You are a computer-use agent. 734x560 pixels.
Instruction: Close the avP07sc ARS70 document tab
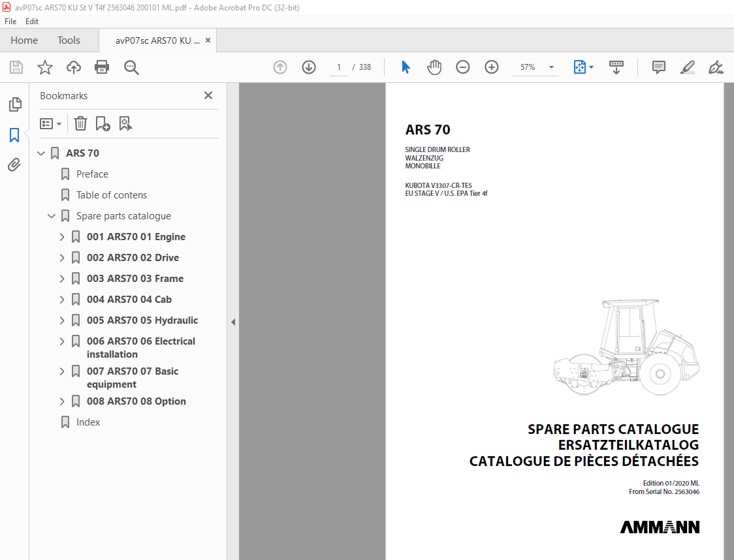click(208, 40)
